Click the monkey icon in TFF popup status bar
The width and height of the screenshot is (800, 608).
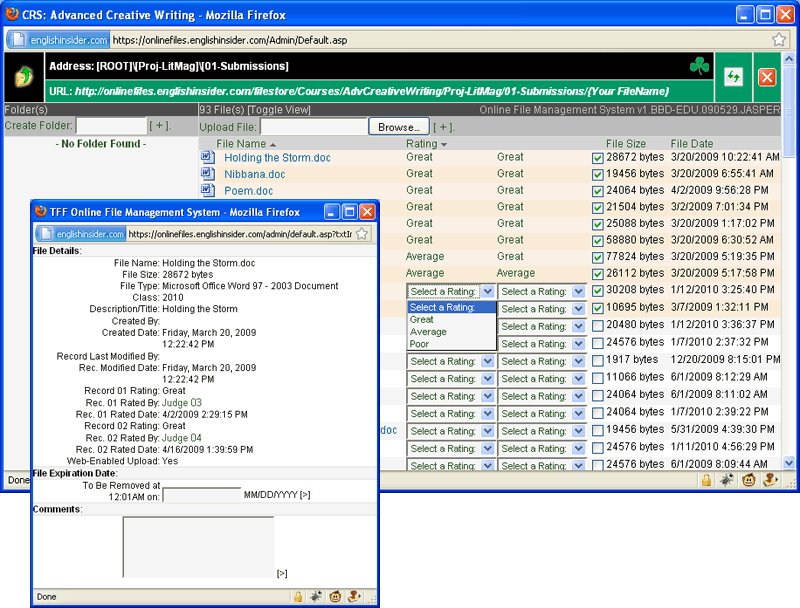[x=335, y=596]
